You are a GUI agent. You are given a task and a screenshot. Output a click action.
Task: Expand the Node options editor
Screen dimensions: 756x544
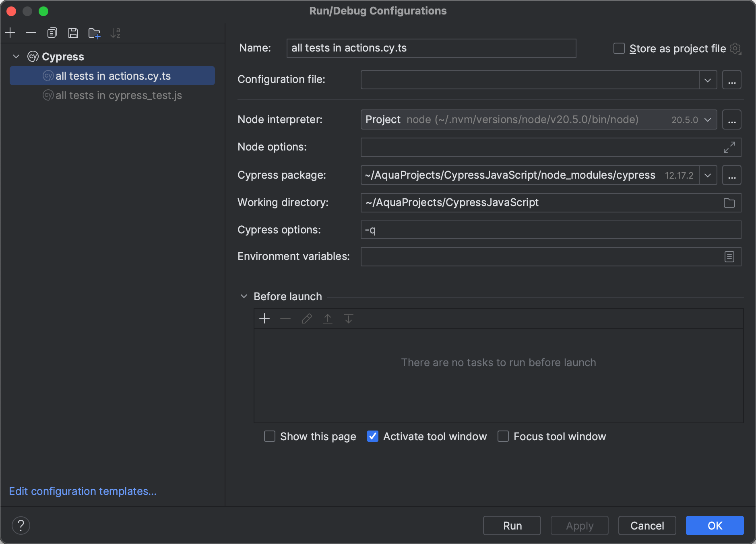(729, 147)
